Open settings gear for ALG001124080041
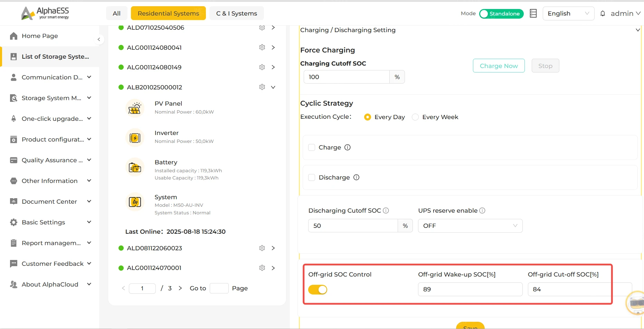 coord(262,47)
